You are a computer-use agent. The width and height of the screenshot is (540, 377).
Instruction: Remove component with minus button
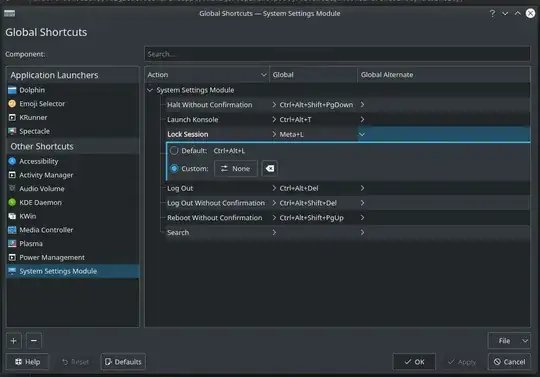(x=34, y=341)
